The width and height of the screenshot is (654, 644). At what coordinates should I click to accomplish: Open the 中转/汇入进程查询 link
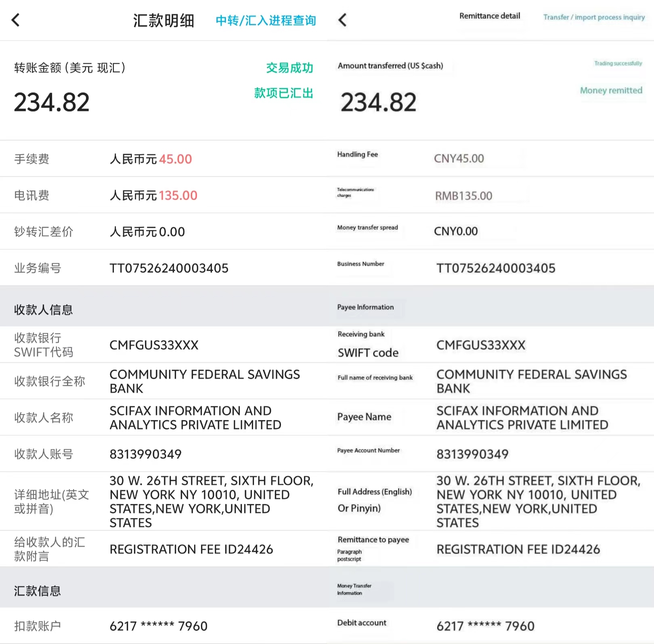pyautogui.click(x=266, y=20)
